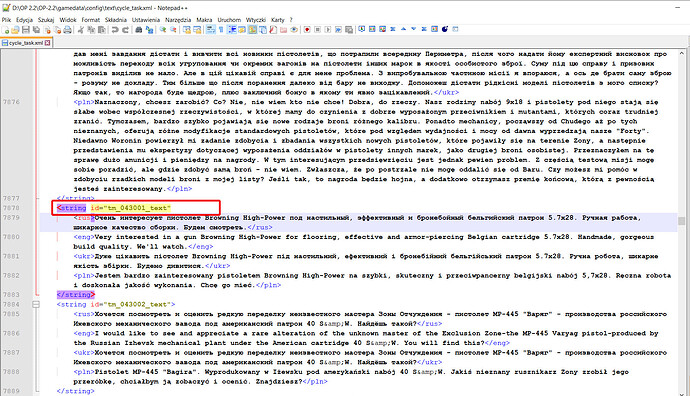Open the Makra menu

tap(204, 20)
